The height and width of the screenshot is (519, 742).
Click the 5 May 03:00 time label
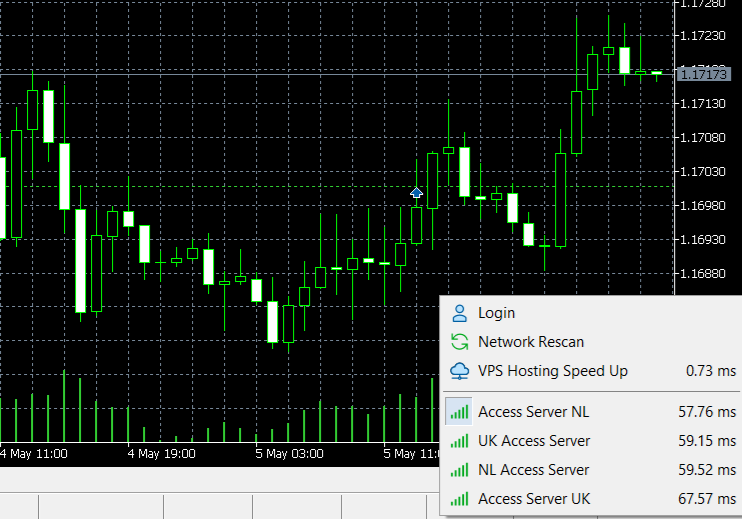pos(289,454)
